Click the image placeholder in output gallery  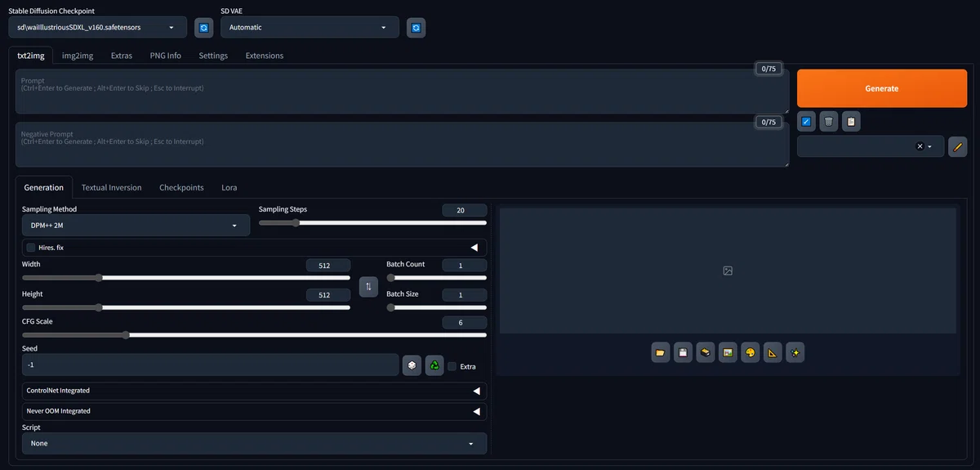pyautogui.click(x=728, y=271)
